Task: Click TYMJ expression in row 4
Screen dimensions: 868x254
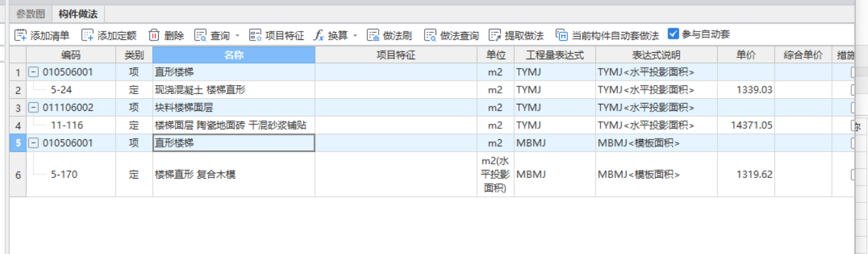Action: pyautogui.click(x=555, y=125)
